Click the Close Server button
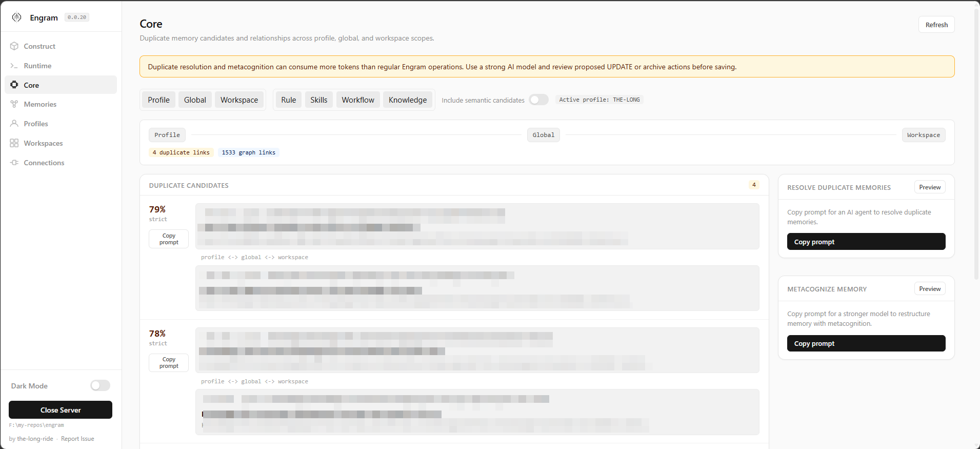Screen dimensions: 980x449 pos(61,410)
